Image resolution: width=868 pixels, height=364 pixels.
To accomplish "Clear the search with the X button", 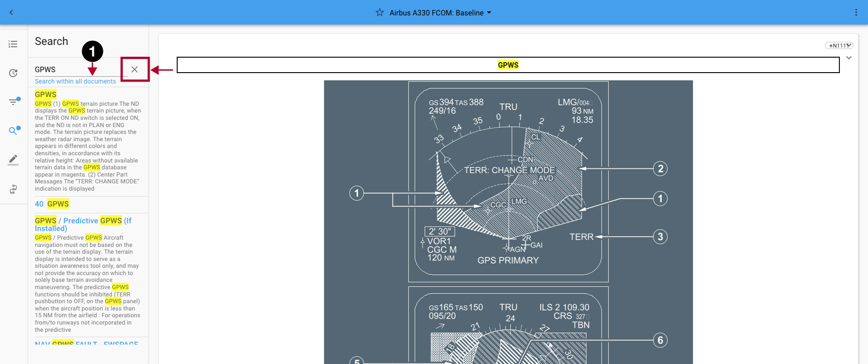I will 135,69.
